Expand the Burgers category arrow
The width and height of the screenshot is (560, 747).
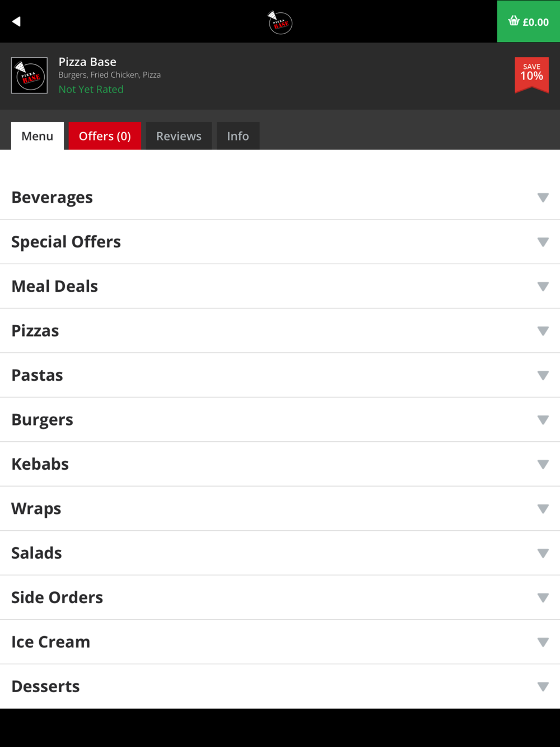[543, 420]
